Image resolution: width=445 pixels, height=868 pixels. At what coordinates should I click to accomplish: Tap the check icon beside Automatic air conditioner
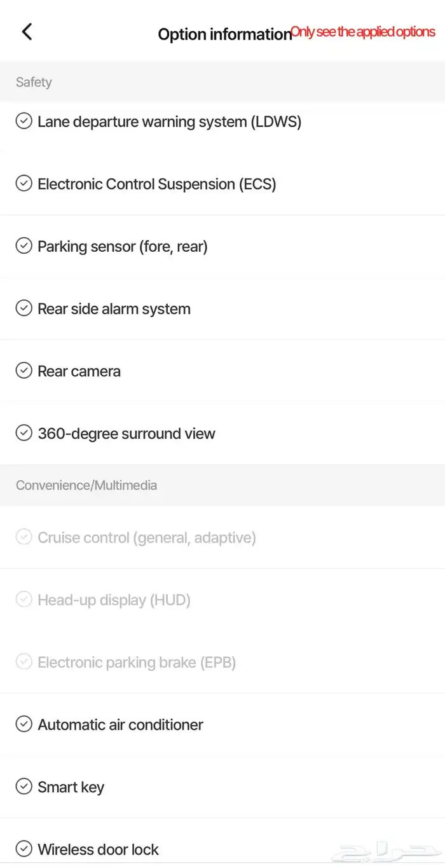click(x=24, y=724)
